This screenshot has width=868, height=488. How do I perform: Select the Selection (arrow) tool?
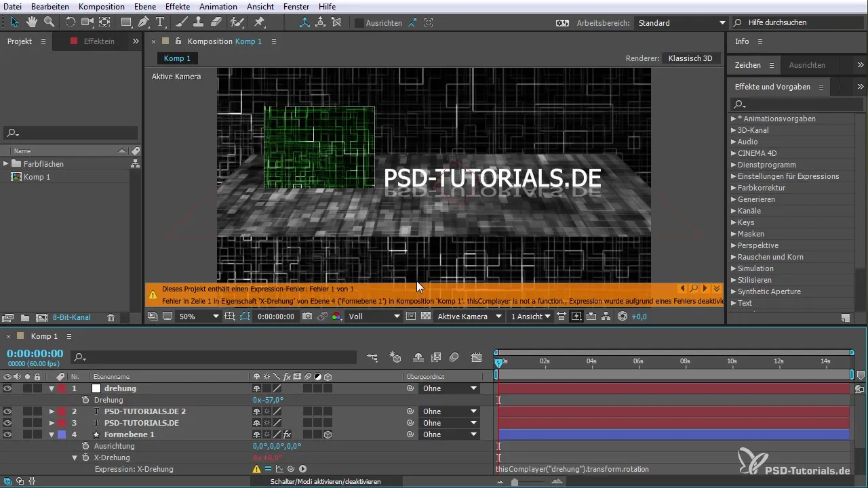16,22
